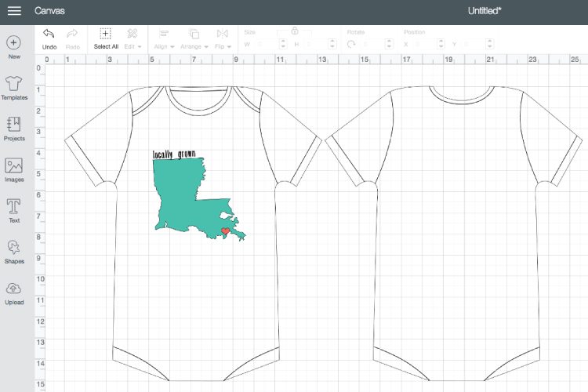Click the Redo arrow
Viewport: 588px width, 392px height.
click(72, 39)
